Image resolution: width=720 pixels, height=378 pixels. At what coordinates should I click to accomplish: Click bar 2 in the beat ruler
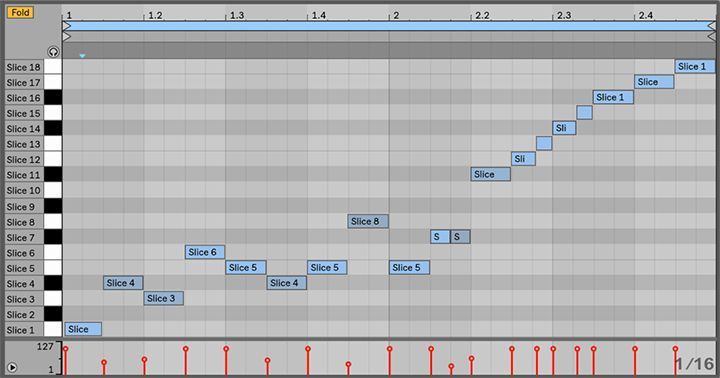pyautogui.click(x=396, y=15)
